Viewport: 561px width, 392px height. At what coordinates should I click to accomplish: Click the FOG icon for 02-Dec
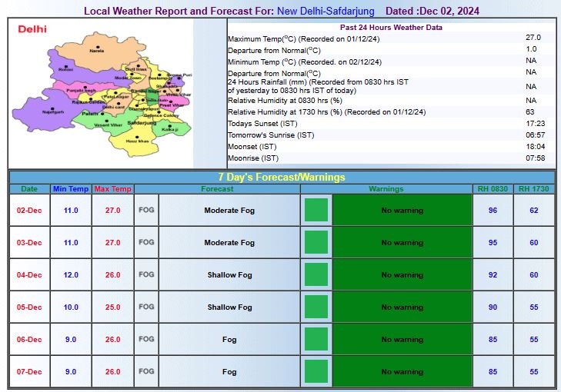[x=146, y=210]
